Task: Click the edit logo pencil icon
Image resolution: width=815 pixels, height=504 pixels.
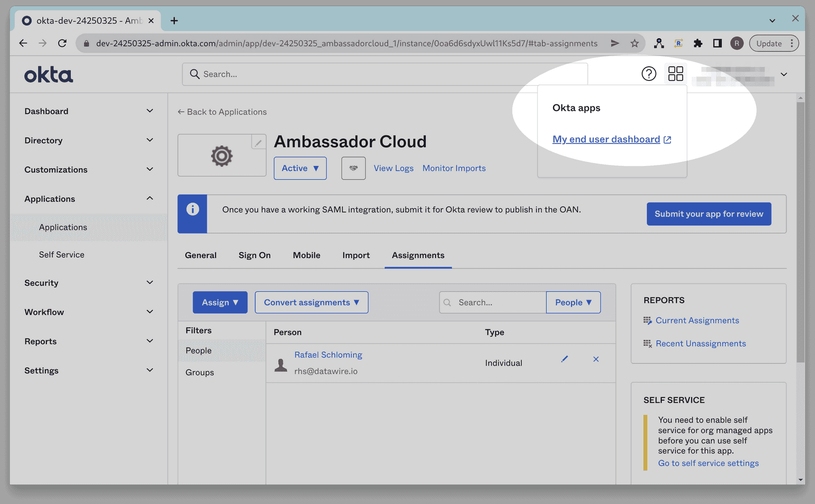Action: [x=258, y=143]
